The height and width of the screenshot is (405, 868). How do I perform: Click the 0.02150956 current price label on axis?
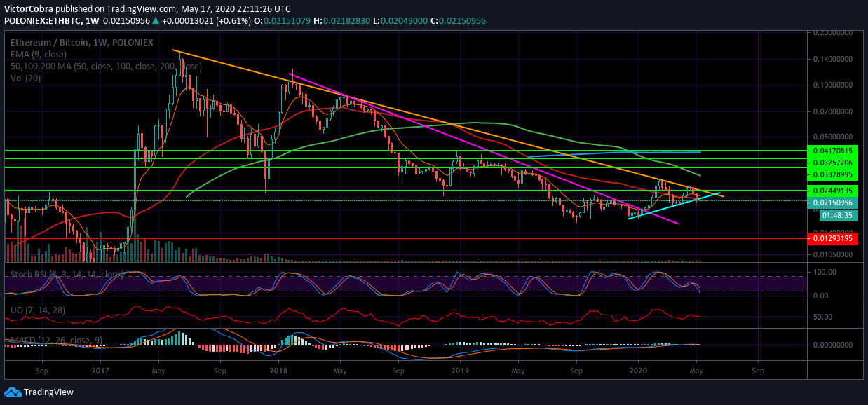tap(833, 203)
